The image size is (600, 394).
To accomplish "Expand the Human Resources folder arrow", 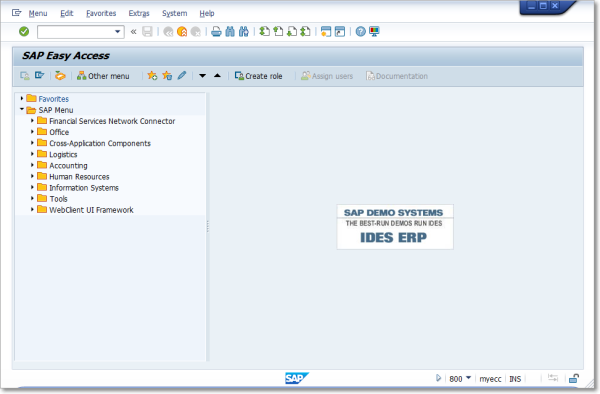I will [33, 176].
